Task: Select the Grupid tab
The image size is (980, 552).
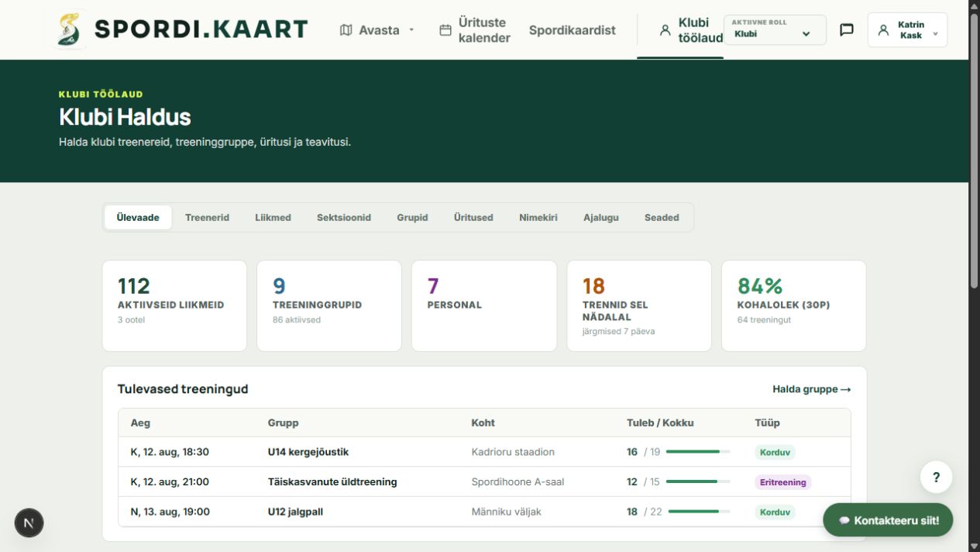Action: (412, 218)
